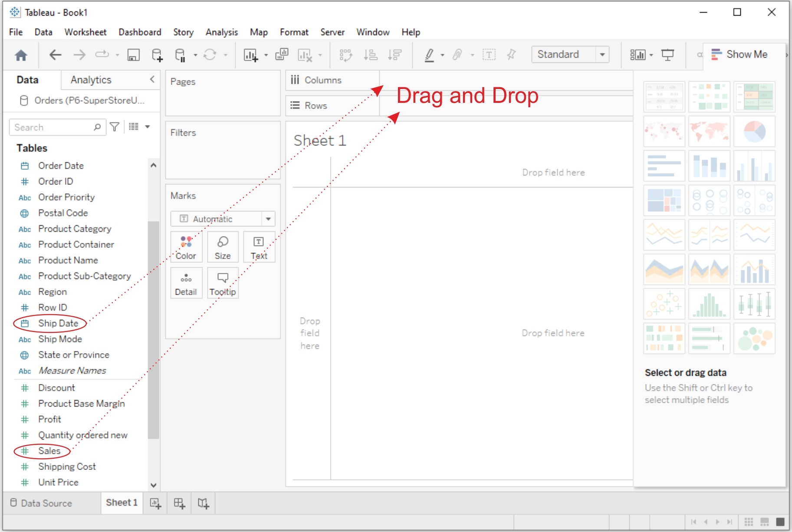Click the Search fields input box
The width and height of the screenshot is (792, 532).
57,127
